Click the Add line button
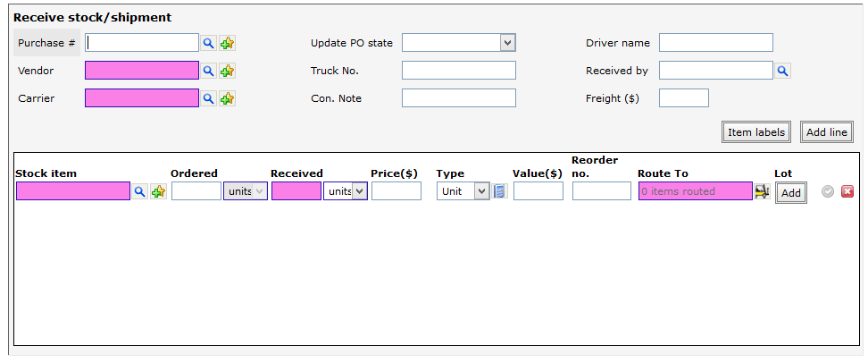This screenshot has width=868, height=363. (827, 132)
